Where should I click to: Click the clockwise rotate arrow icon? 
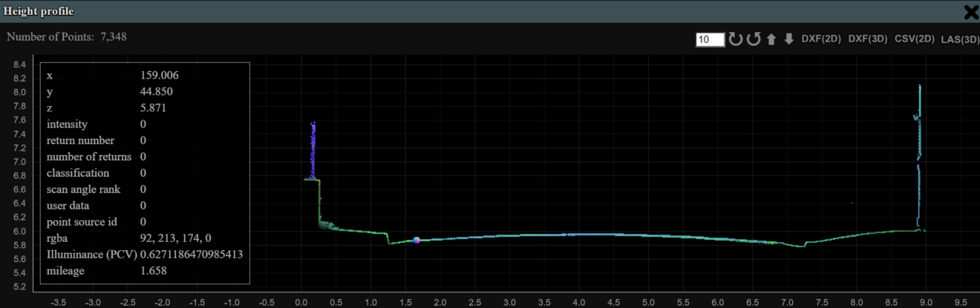735,39
